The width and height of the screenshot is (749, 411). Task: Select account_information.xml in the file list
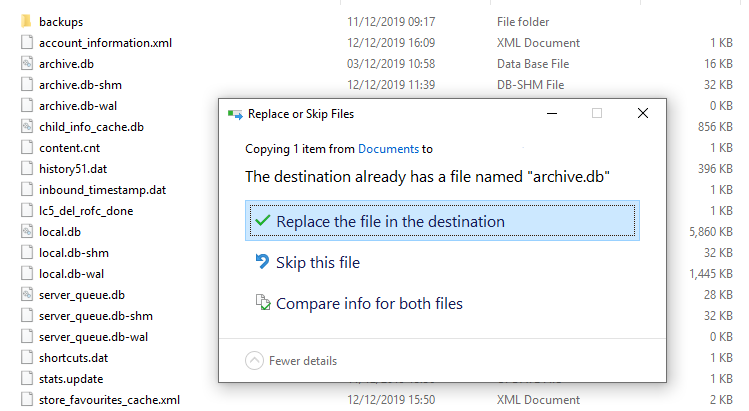tap(106, 43)
